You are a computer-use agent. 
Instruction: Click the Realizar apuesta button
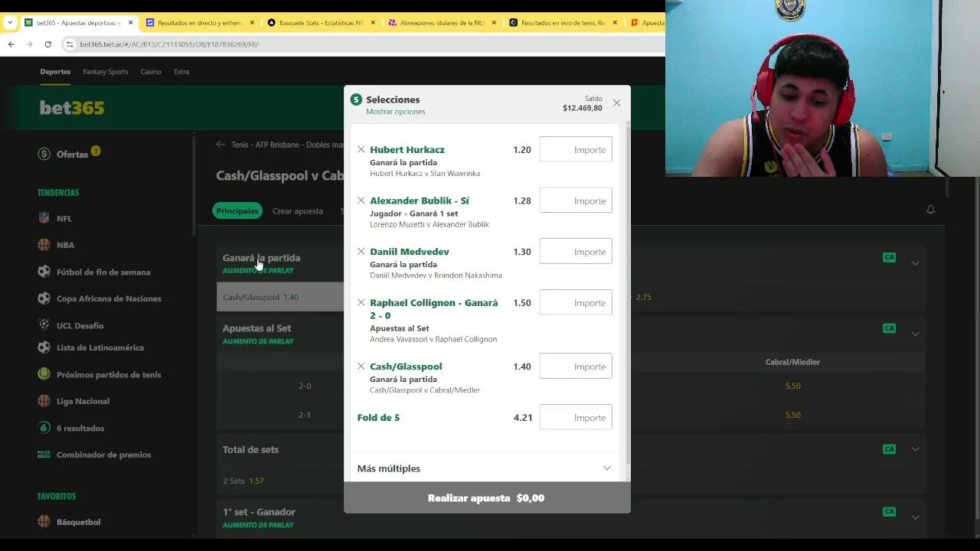[487, 497]
